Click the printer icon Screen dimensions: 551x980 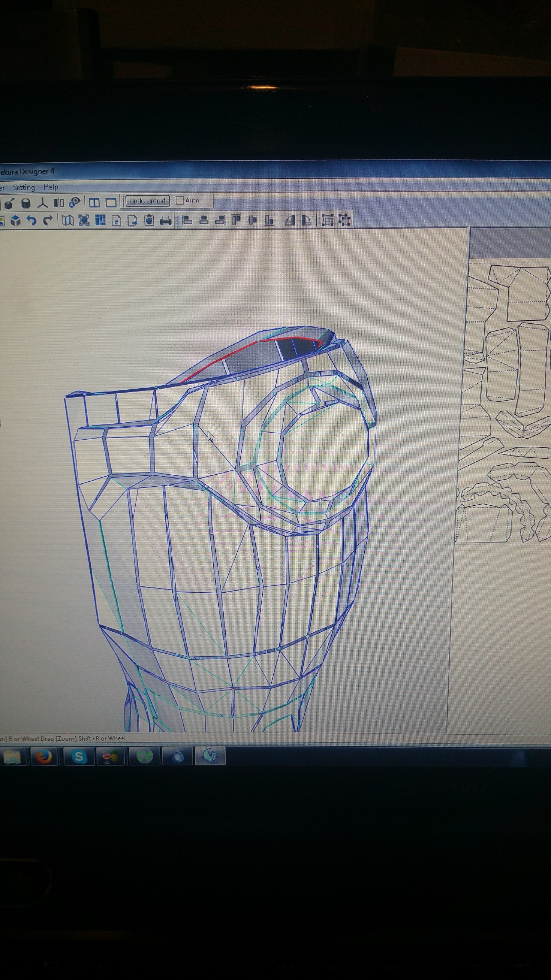pyautogui.click(x=165, y=221)
